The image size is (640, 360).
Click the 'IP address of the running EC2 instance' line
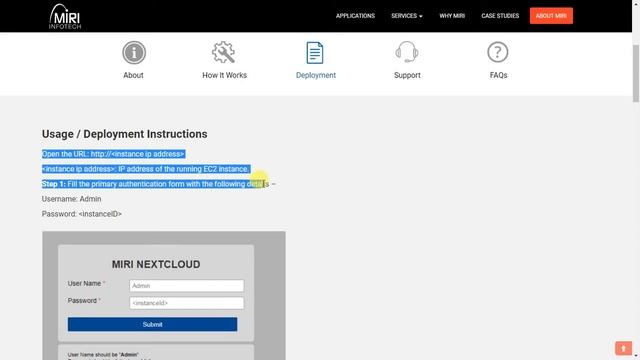click(x=146, y=169)
